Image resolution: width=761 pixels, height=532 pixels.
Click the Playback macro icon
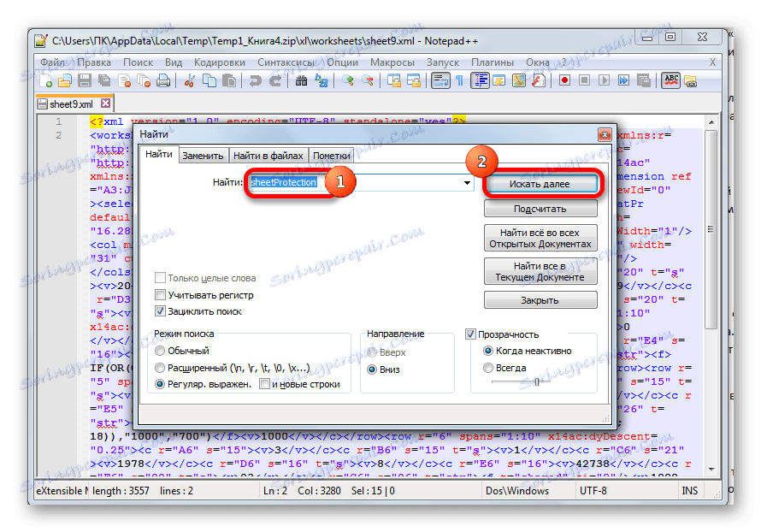pos(604,80)
